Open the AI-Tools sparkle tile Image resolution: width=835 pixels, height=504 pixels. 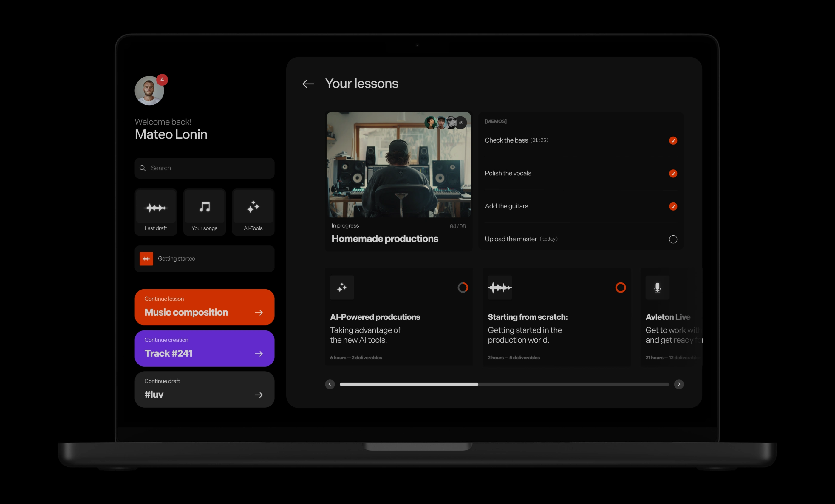pyautogui.click(x=253, y=212)
